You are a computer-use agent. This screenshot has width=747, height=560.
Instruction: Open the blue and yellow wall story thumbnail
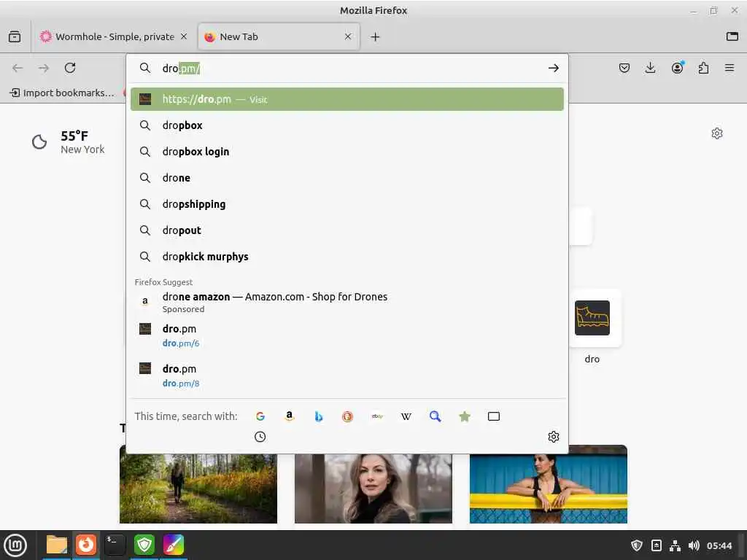pos(549,484)
